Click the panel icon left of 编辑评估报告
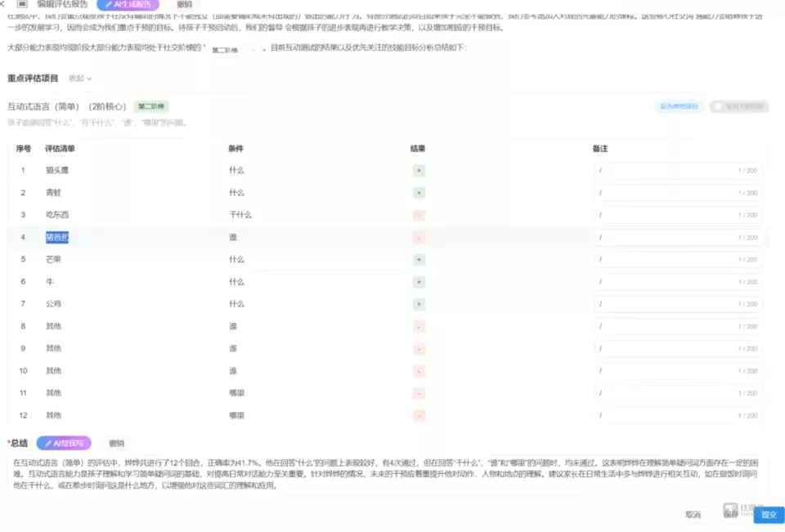 click(x=22, y=3)
